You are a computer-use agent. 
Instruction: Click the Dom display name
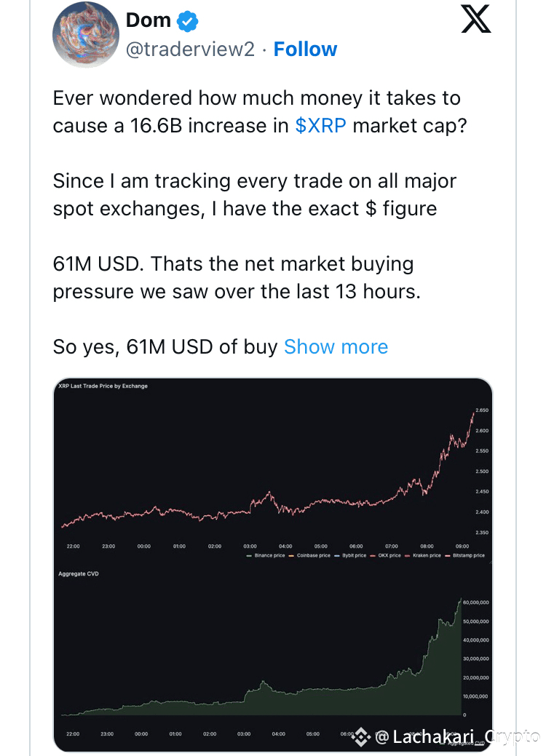click(x=149, y=20)
